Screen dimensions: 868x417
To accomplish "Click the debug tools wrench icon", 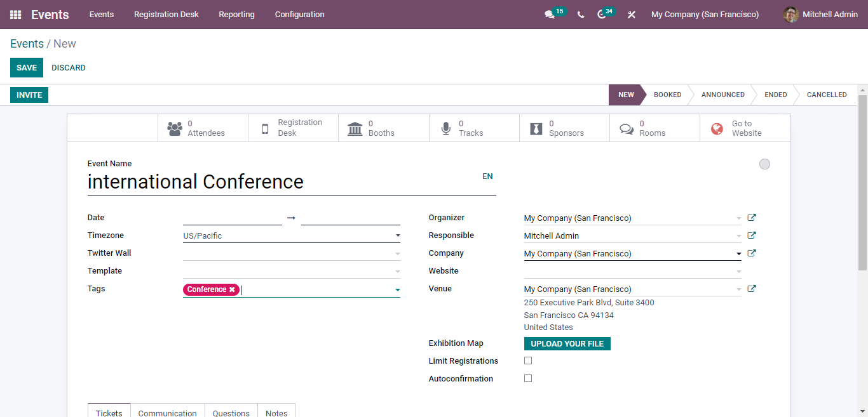I will [x=631, y=15].
